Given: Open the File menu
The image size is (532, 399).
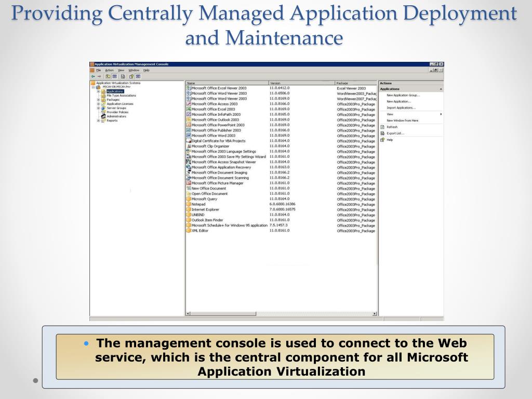Looking at the screenshot, I should tap(99, 70).
